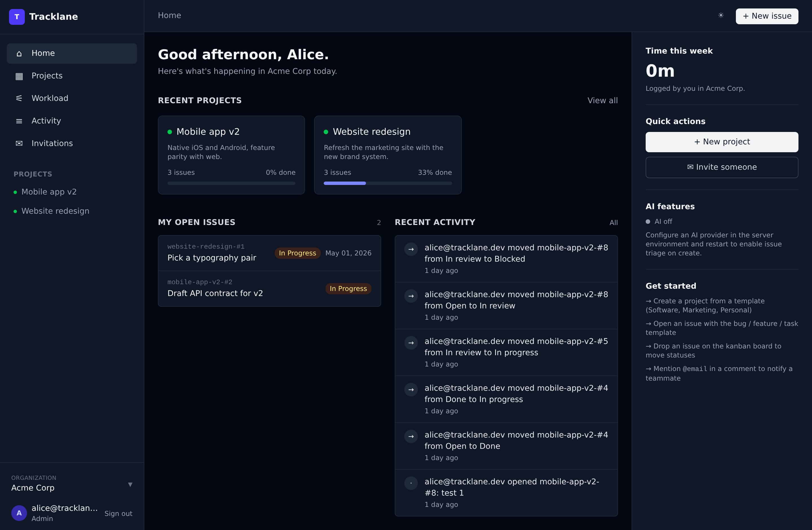Click In Progress badge on mobile-app-v2-#2
Image resolution: width=812 pixels, height=530 pixels.
pyautogui.click(x=348, y=288)
